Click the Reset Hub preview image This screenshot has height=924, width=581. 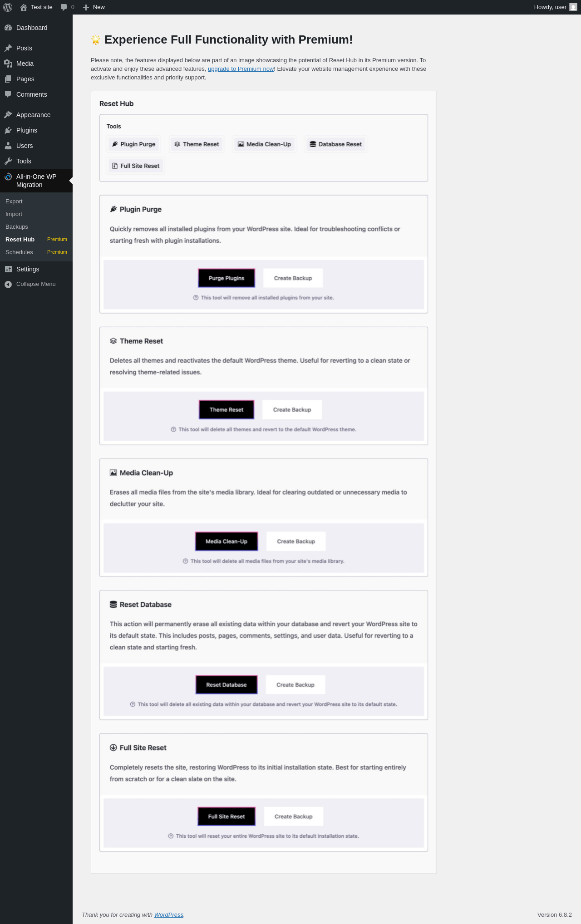[x=264, y=482]
